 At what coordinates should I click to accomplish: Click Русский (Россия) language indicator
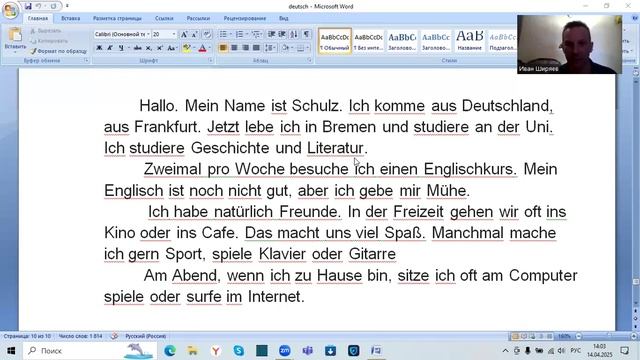(146, 336)
